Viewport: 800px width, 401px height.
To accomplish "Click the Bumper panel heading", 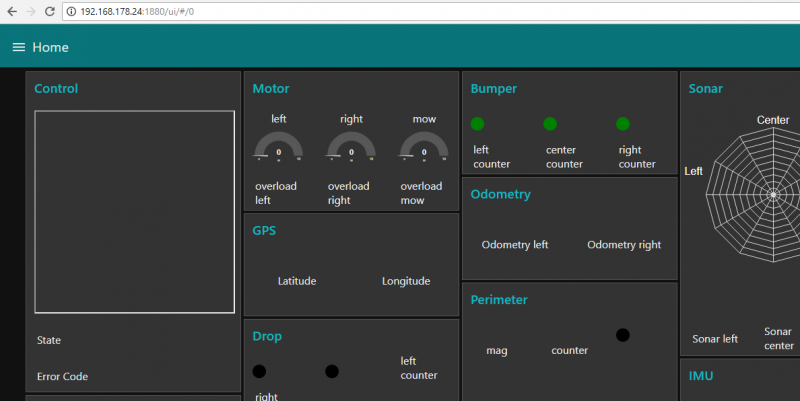I will pos(493,88).
